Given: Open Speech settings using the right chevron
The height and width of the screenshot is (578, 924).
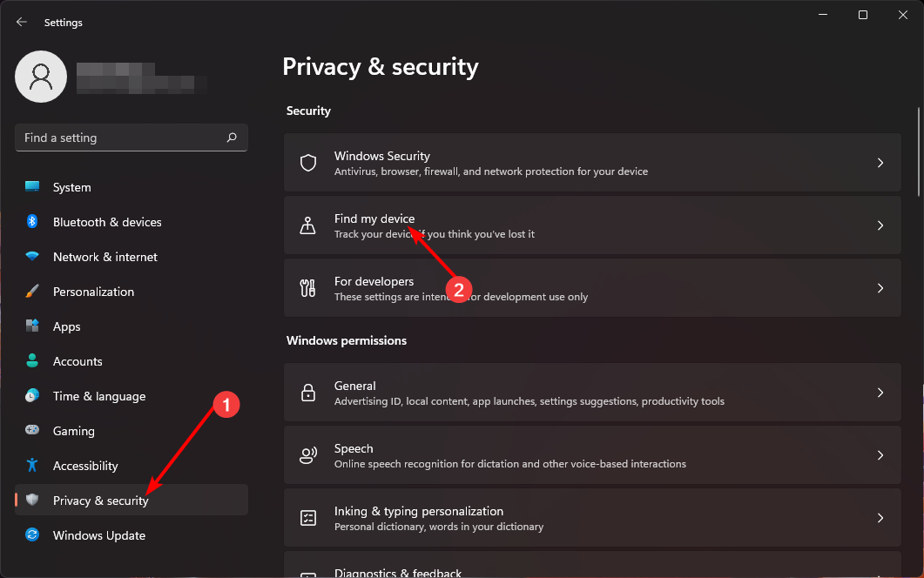Looking at the screenshot, I should click(880, 454).
